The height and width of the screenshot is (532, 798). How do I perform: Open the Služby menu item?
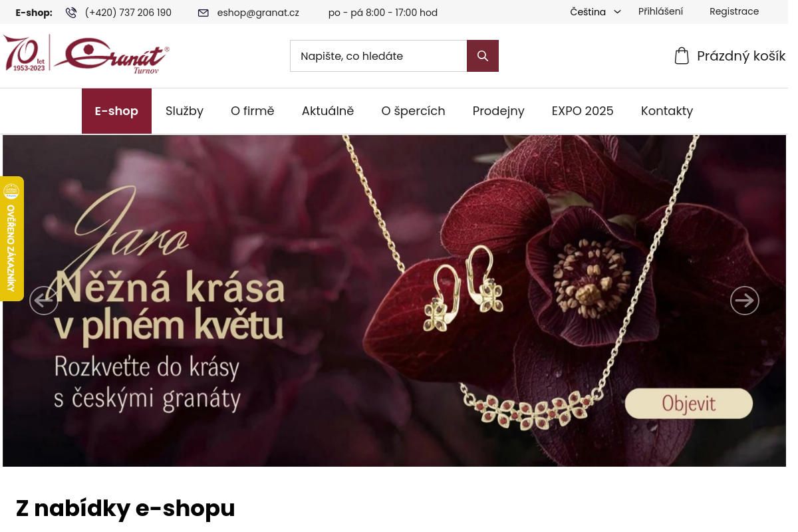[x=184, y=111]
